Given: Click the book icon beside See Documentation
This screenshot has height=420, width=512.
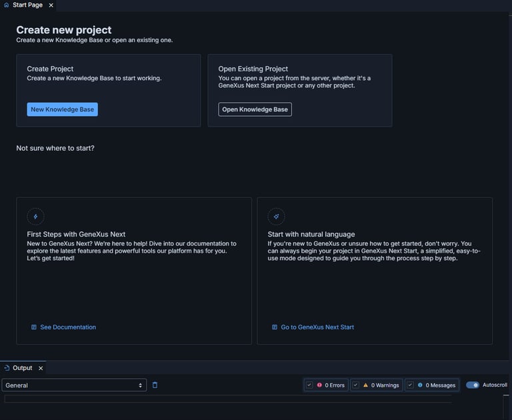Looking at the screenshot, I should pyautogui.click(x=33, y=327).
